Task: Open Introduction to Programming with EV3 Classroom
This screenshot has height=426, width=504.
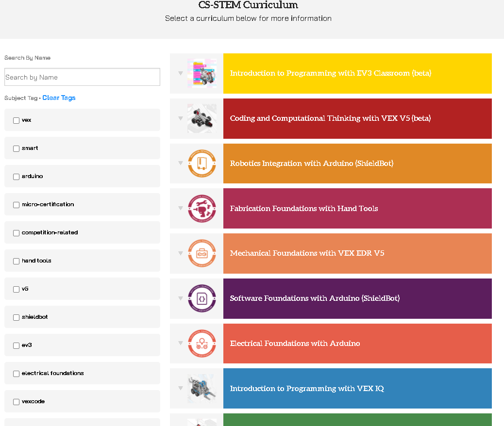Action: (x=357, y=73)
